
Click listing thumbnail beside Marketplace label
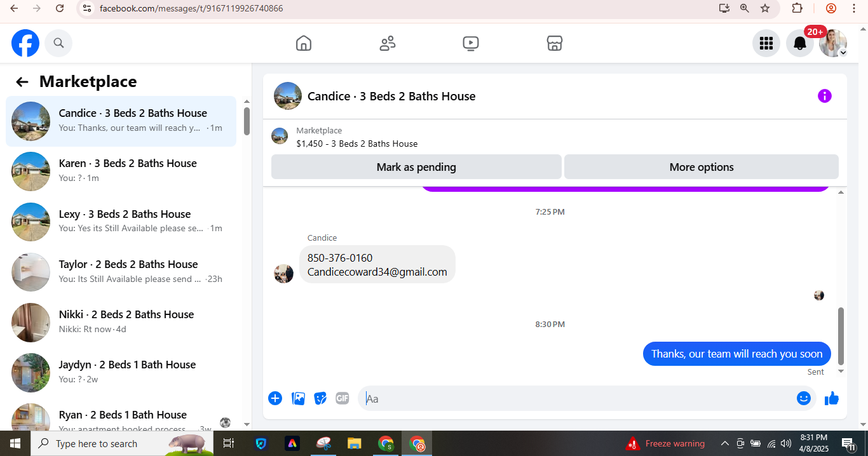coord(280,136)
